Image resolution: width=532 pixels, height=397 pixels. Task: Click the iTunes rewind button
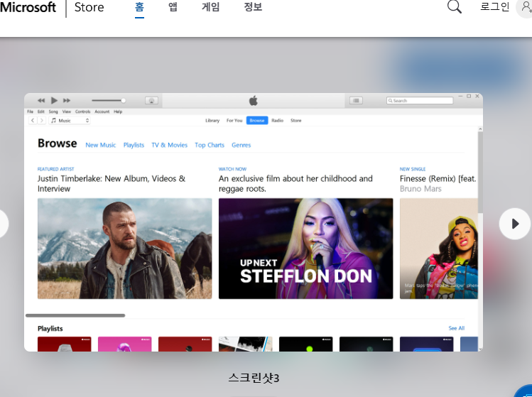click(41, 100)
